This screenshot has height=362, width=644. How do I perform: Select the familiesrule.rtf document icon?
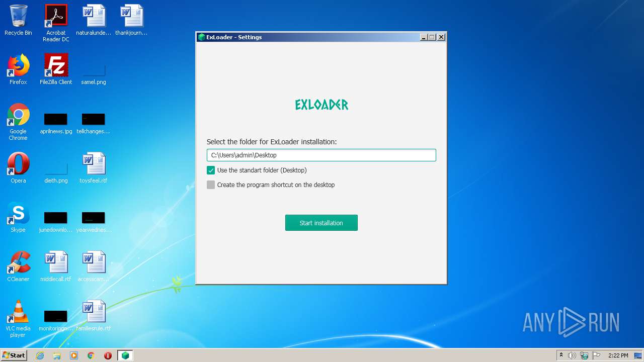[94, 316]
